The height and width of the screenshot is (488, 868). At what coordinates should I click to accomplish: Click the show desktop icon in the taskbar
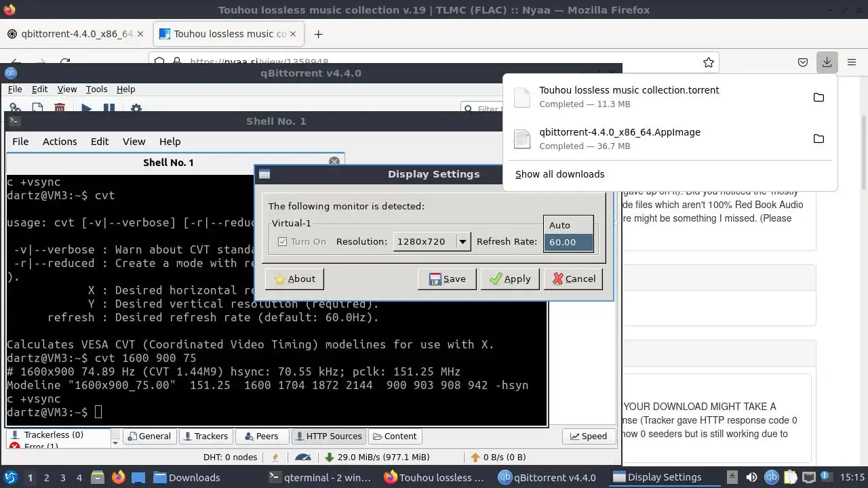(138, 477)
